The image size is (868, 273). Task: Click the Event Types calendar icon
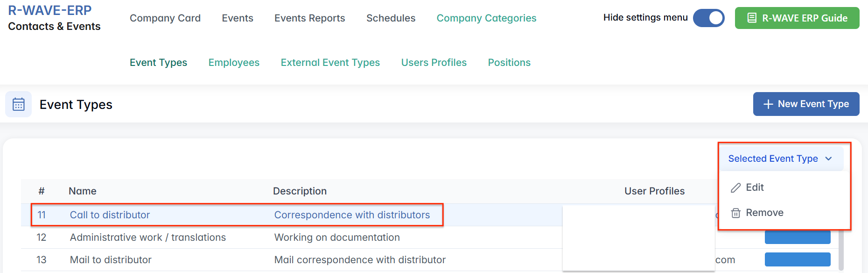pos(19,104)
